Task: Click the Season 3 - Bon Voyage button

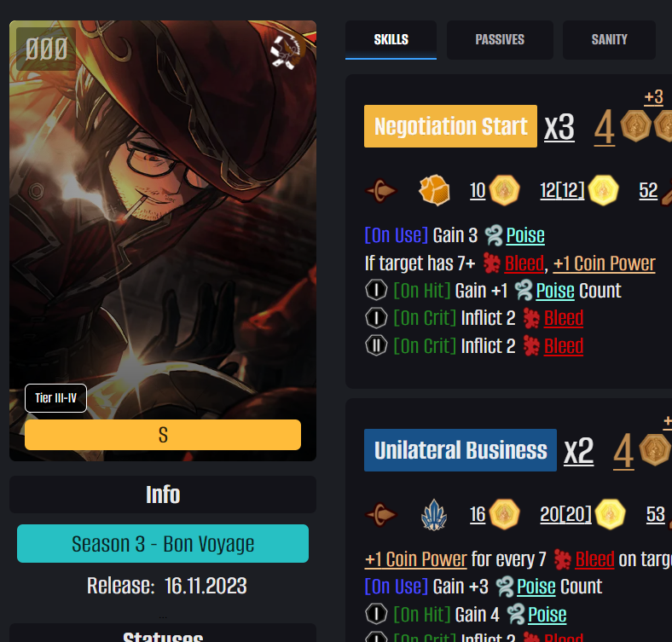Action: pos(163,543)
